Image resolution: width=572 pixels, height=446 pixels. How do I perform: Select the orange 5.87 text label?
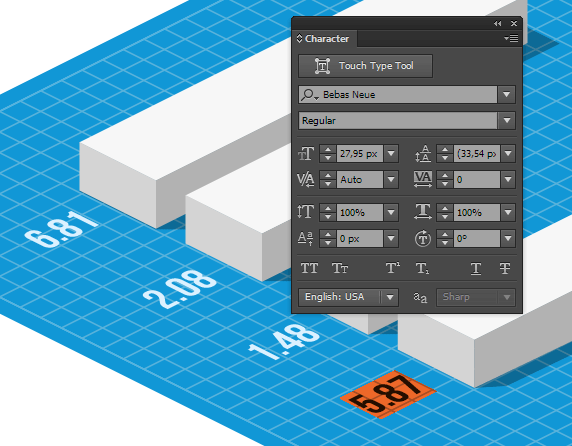click(387, 394)
